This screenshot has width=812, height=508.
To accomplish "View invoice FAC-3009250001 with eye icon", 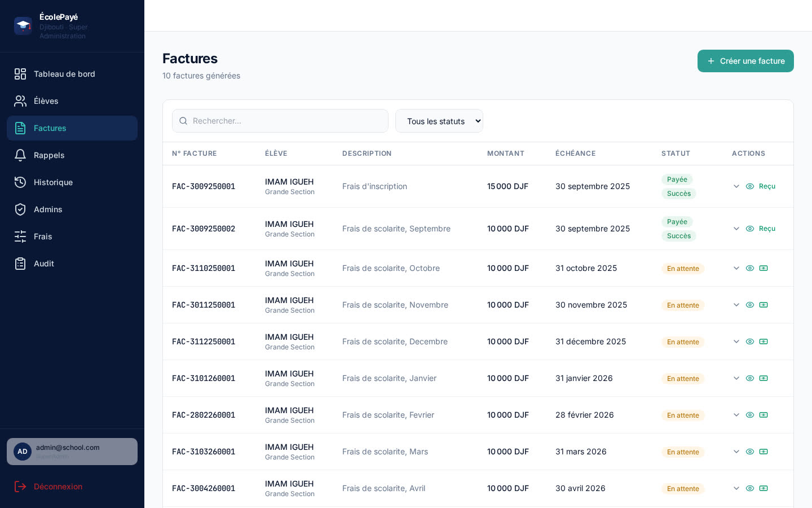I will [750, 186].
